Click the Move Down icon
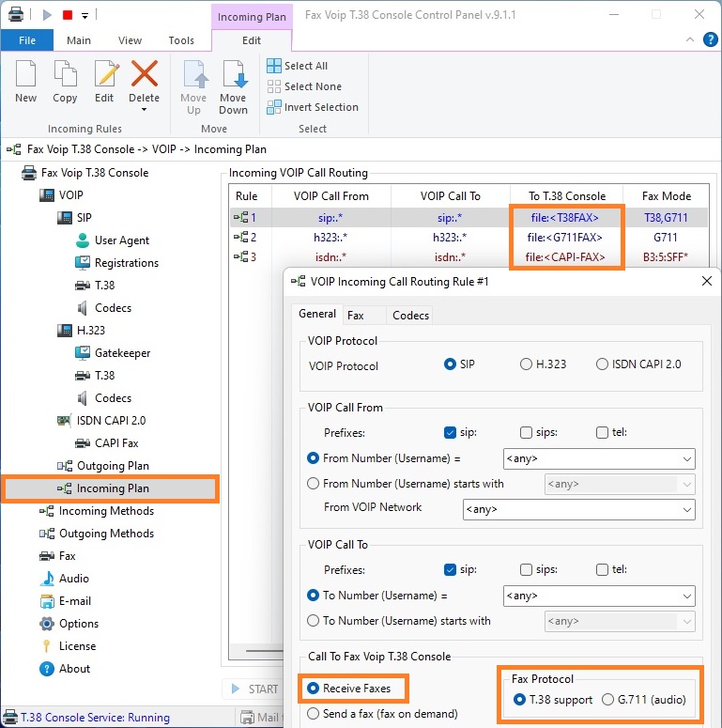This screenshot has width=722, height=728. tap(234, 74)
